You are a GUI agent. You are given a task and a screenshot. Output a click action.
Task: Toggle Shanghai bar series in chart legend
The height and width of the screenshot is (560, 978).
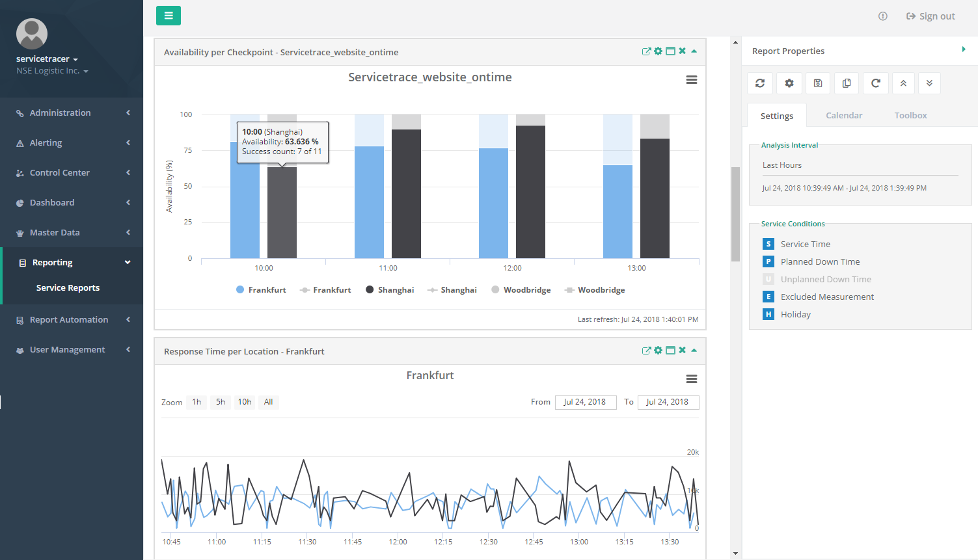tap(389, 290)
